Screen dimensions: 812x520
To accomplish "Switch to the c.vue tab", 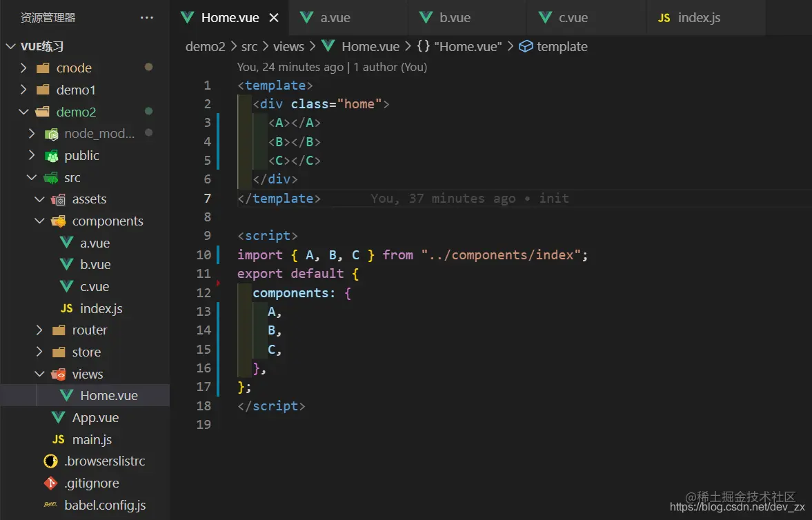I will (x=586, y=18).
